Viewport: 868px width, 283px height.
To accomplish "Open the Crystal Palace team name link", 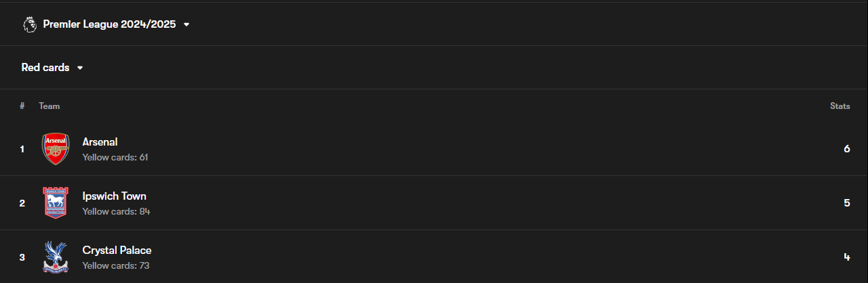I will click(117, 251).
